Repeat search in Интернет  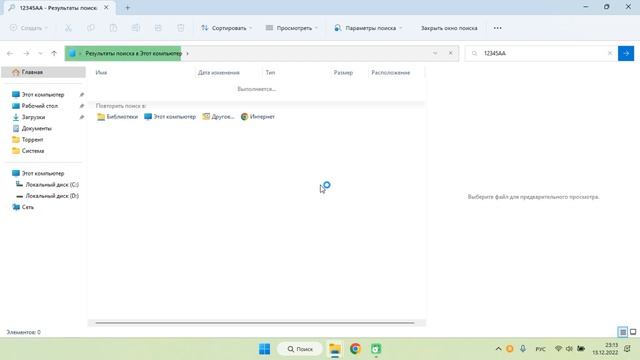(258, 117)
